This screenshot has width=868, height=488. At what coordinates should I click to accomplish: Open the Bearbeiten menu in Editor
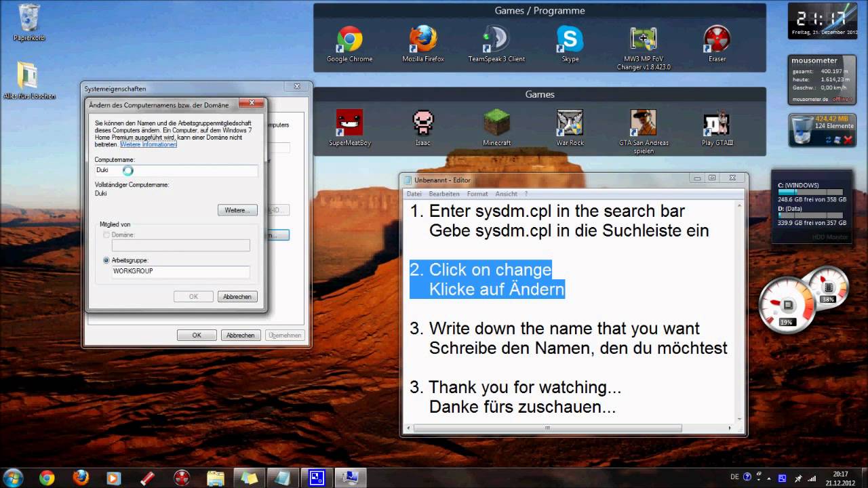(443, 194)
